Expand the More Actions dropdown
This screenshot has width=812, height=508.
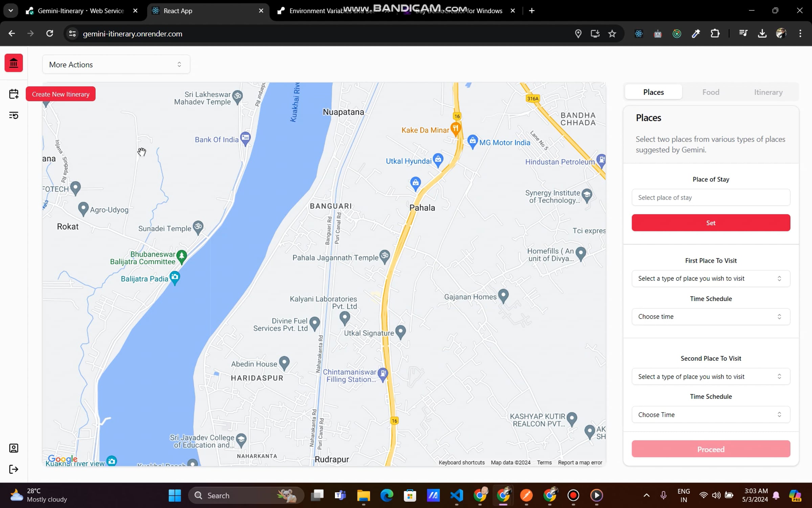tap(116, 64)
